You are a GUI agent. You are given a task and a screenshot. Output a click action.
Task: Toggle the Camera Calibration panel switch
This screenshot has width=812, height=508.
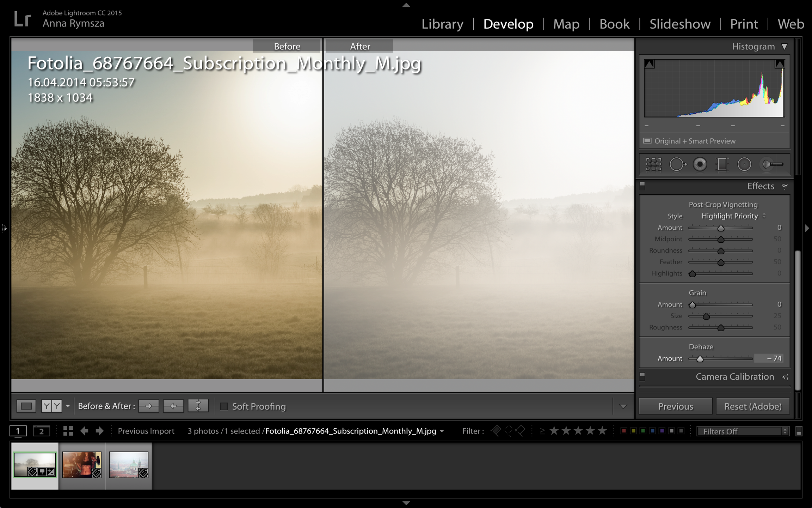(x=642, y=376)
